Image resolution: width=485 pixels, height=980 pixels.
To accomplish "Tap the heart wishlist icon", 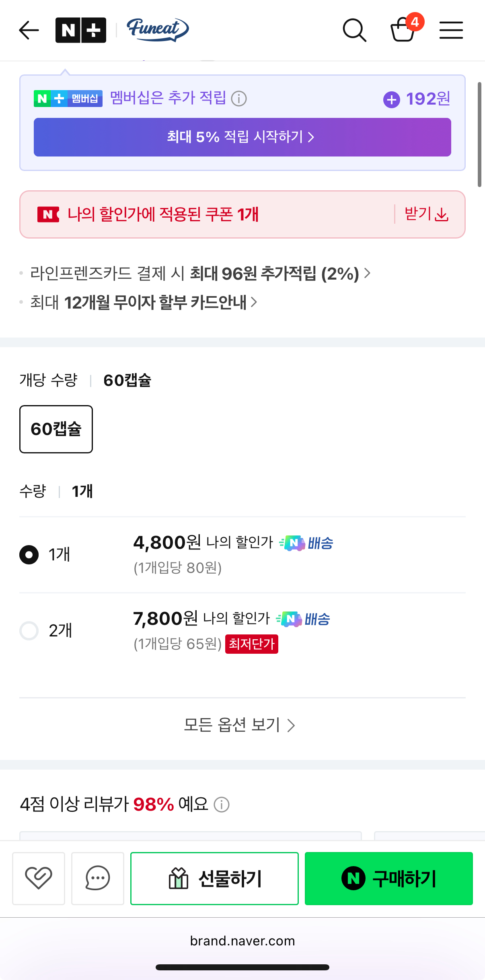I will point(39,878).
